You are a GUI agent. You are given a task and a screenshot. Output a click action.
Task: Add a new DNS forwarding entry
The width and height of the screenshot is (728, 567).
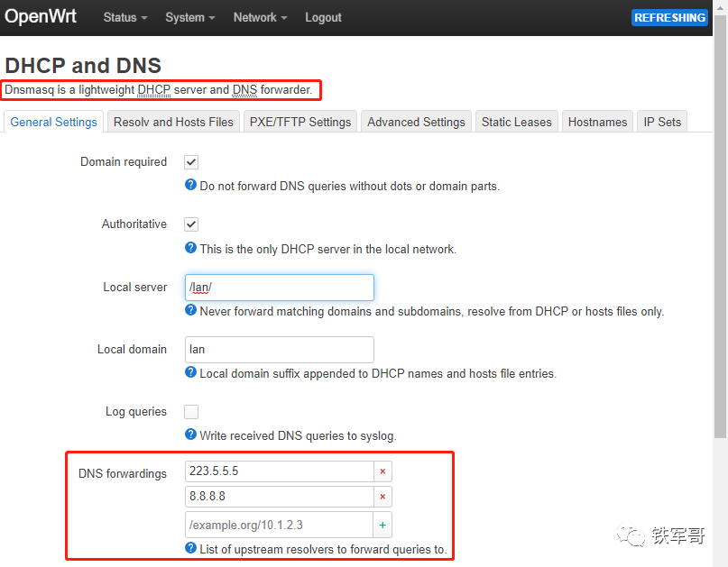point(382,525)
